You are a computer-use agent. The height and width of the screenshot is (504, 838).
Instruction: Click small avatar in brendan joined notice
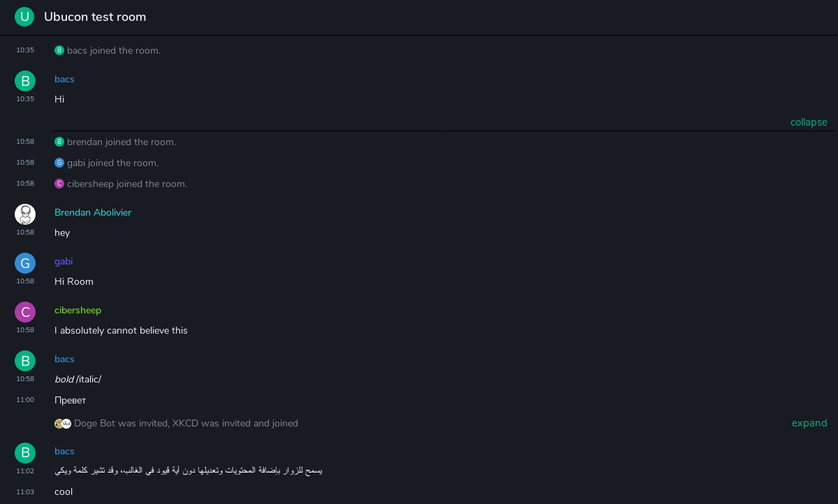(x=59, y=142)
